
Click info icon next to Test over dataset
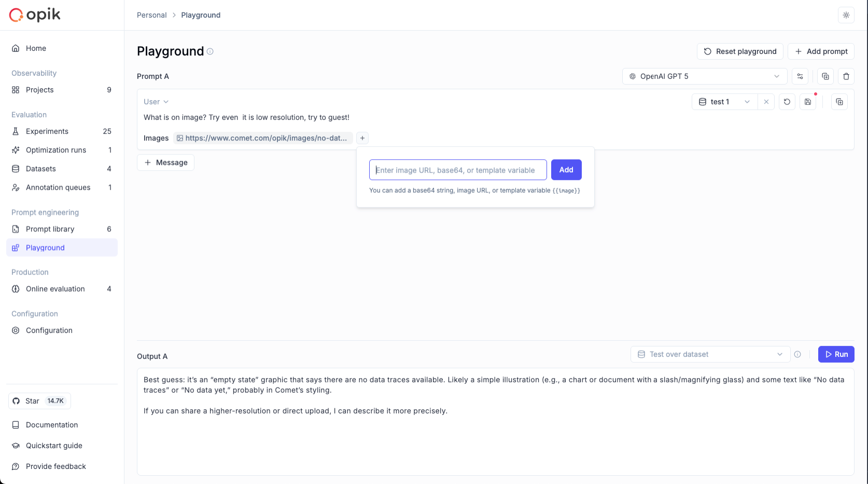coord(797,354)
